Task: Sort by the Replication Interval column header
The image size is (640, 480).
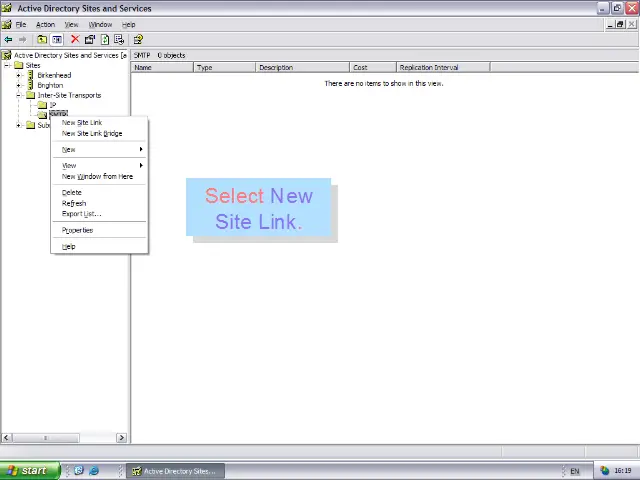Action: 443,67
